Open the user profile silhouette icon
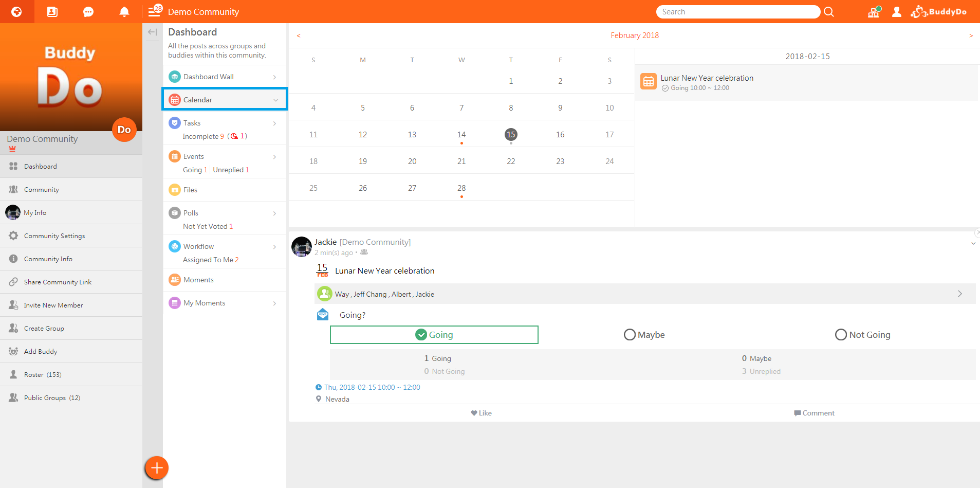This screenshot has width=980, height=488. [897, 12]
